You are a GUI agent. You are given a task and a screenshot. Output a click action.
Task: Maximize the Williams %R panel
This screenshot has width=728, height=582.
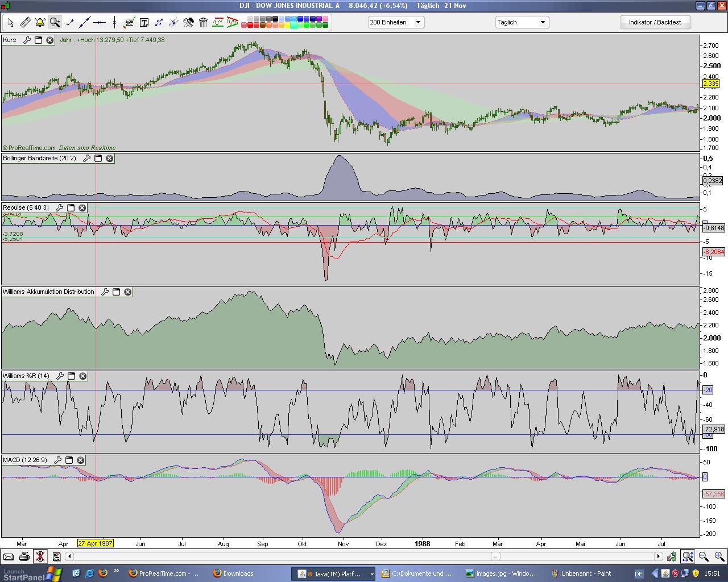(x=71, y=376)
